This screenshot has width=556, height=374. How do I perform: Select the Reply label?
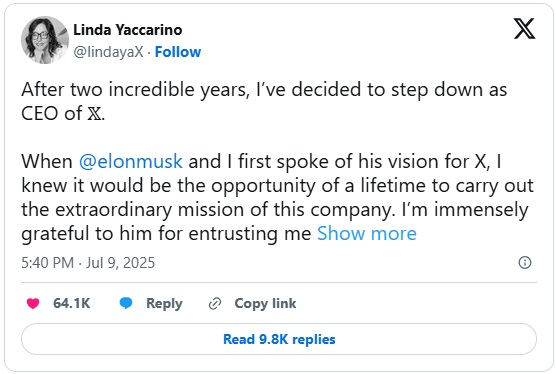(x=164, y=303)
